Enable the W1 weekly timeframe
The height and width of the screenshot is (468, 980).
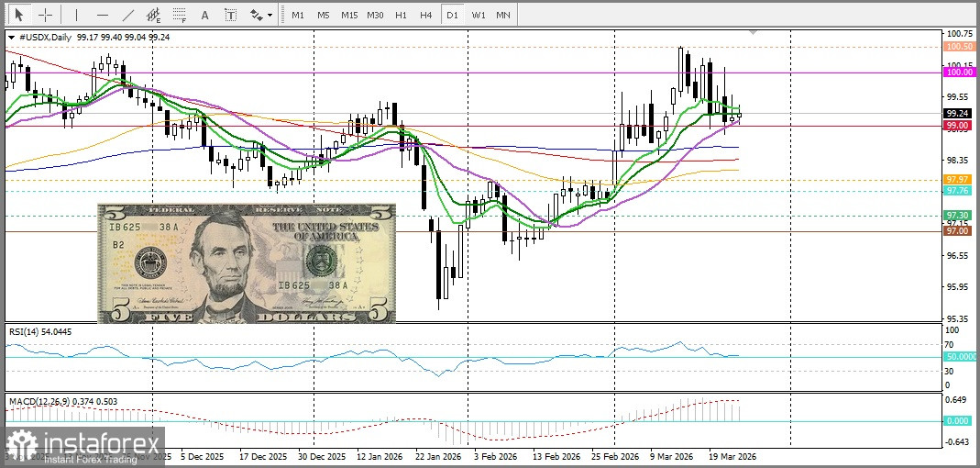(479, 15)
